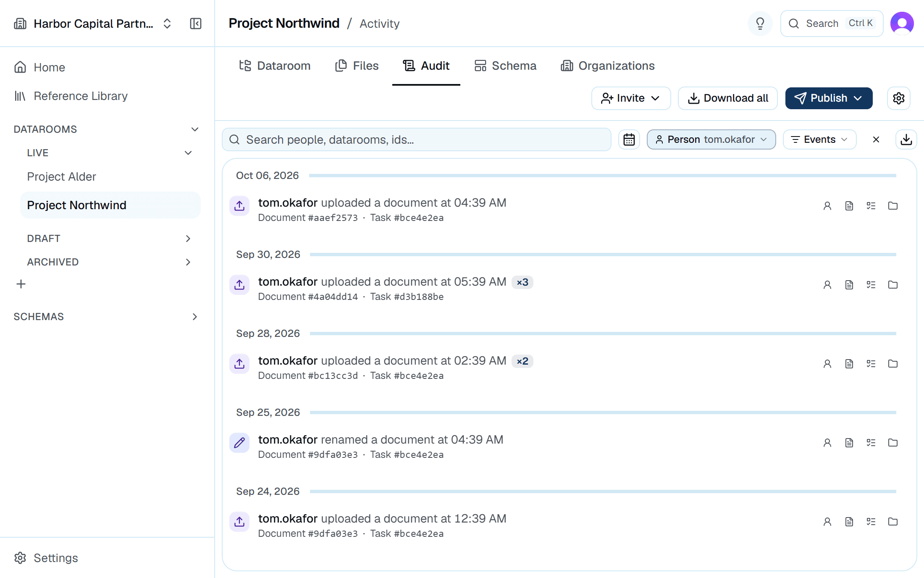Click folder icon on Sep 24 row

892,522
